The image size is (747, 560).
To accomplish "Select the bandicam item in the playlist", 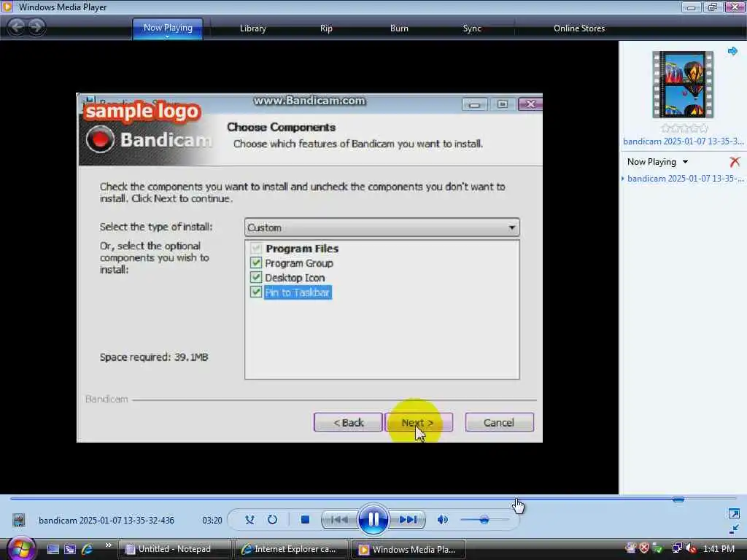I will click(x=685, y=179).
